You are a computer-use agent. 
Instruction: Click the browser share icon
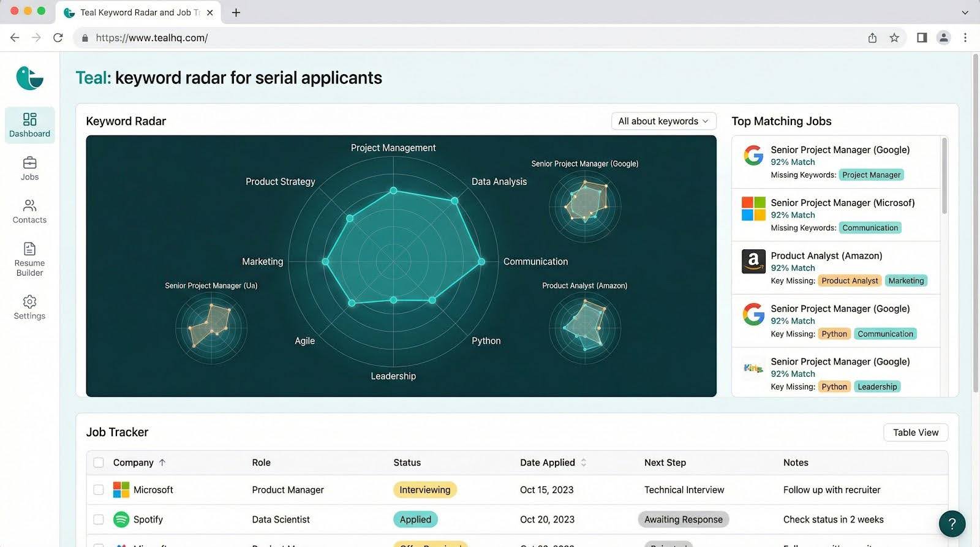click(872, 38)
